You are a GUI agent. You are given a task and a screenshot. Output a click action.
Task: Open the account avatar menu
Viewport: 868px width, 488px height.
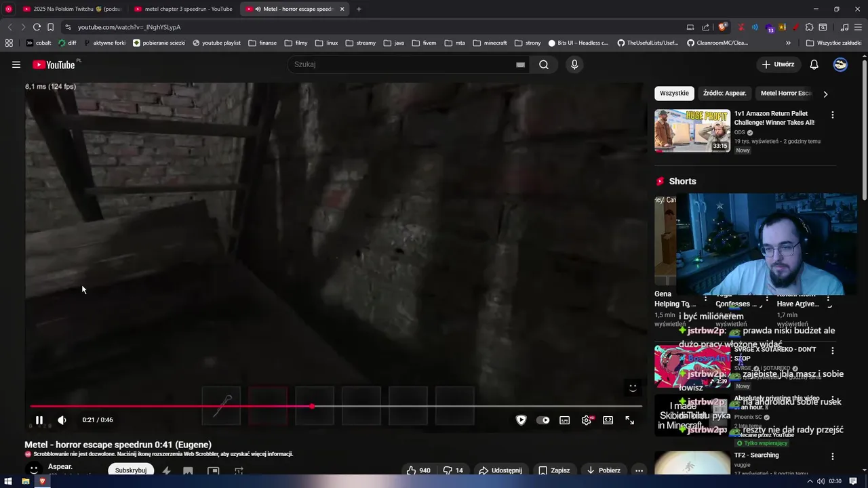[840, 64]
